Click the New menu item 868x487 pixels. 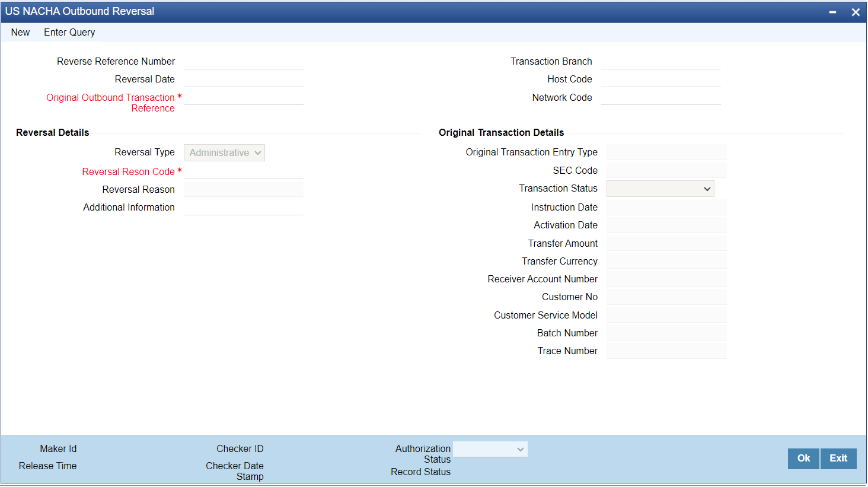pyautogui.click(x=20, y=32)
